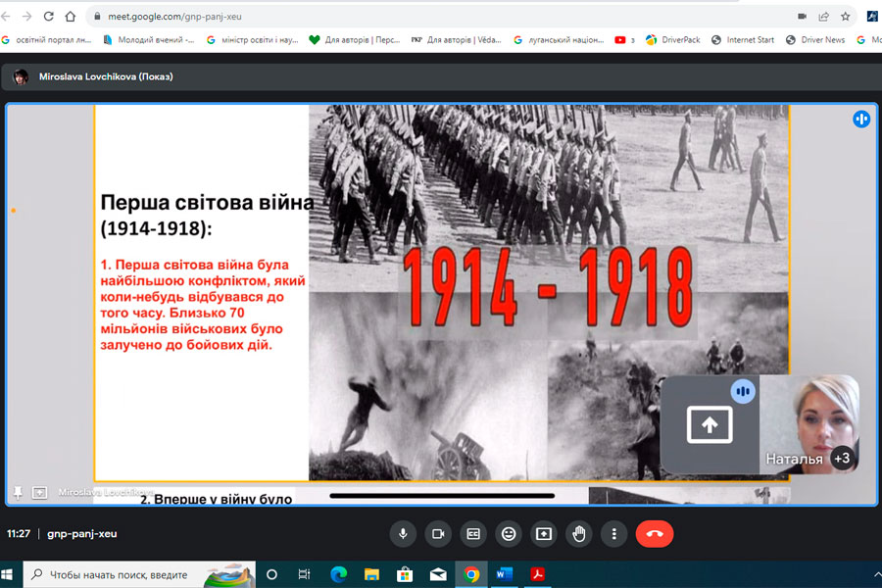Turn off the camera in Meet
The width and height of the screenshot is (882, 588).
[x=438, y=534]
